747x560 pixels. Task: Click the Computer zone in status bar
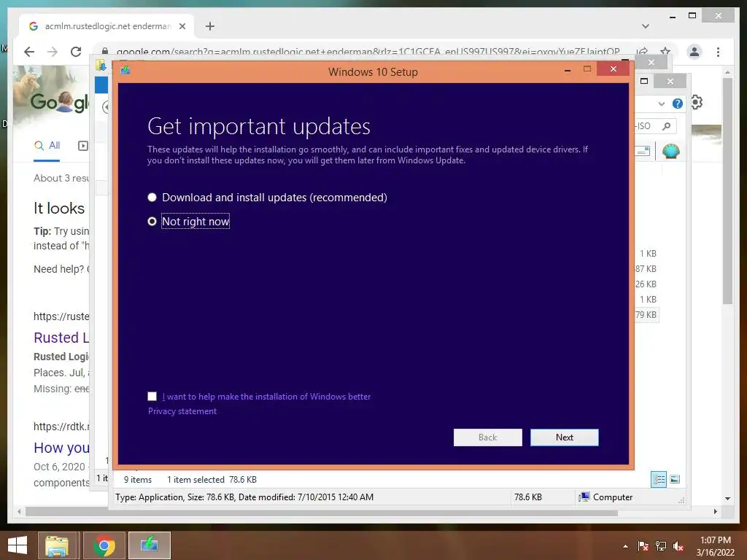(x=605, y=497)
